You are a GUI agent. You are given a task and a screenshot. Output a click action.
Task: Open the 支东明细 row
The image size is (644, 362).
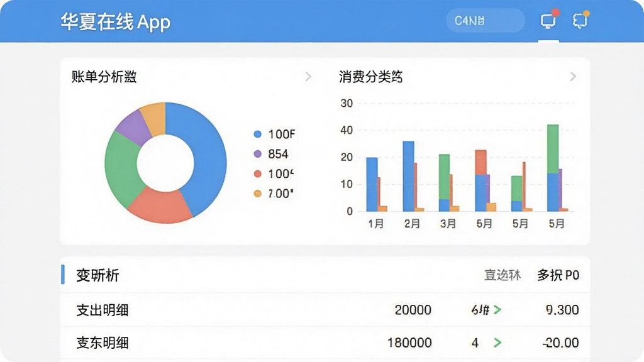(x=325, y=343)
